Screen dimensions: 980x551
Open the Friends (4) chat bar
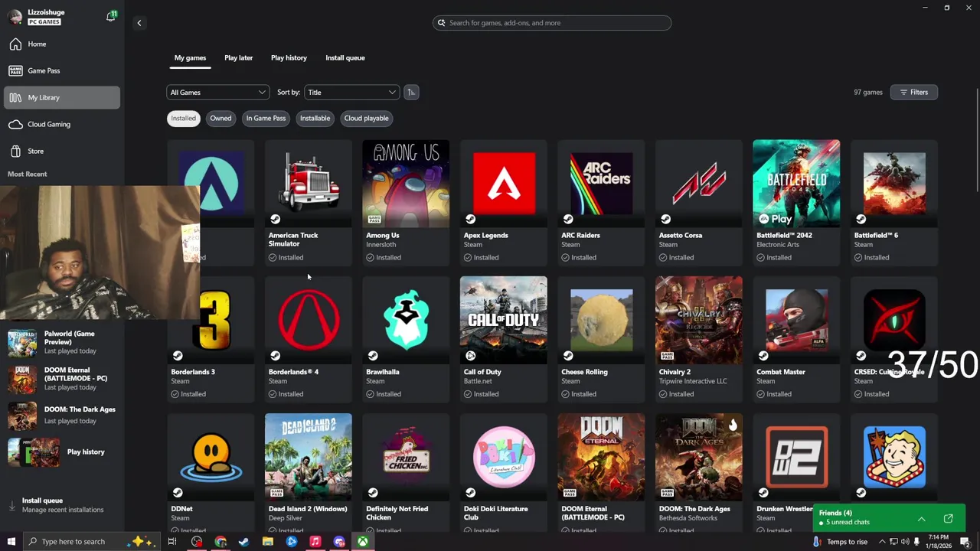(x=888, y=517)
